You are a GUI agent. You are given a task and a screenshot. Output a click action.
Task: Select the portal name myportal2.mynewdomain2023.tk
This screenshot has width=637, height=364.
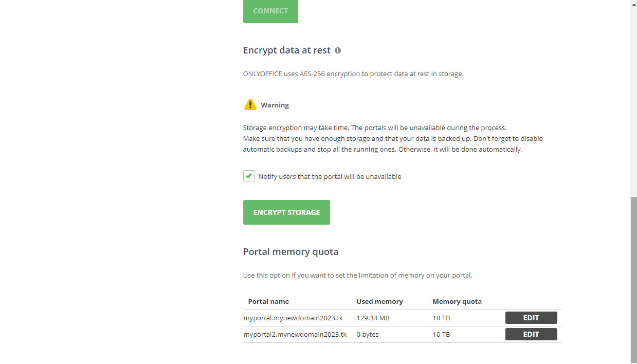pyautogui.click(x=295, y=334)
